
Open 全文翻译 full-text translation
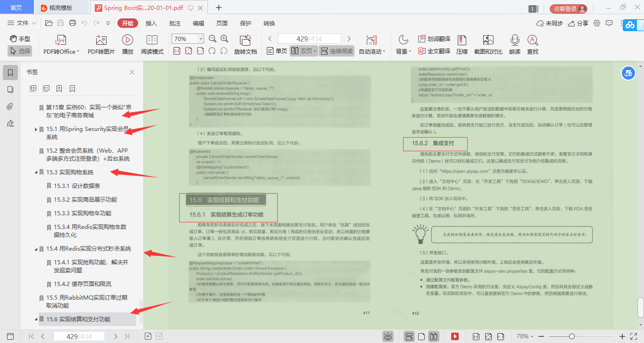434,51
